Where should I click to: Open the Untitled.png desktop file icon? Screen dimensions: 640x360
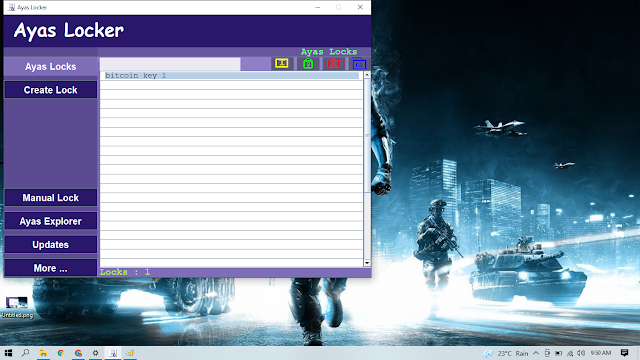point(17,307)
